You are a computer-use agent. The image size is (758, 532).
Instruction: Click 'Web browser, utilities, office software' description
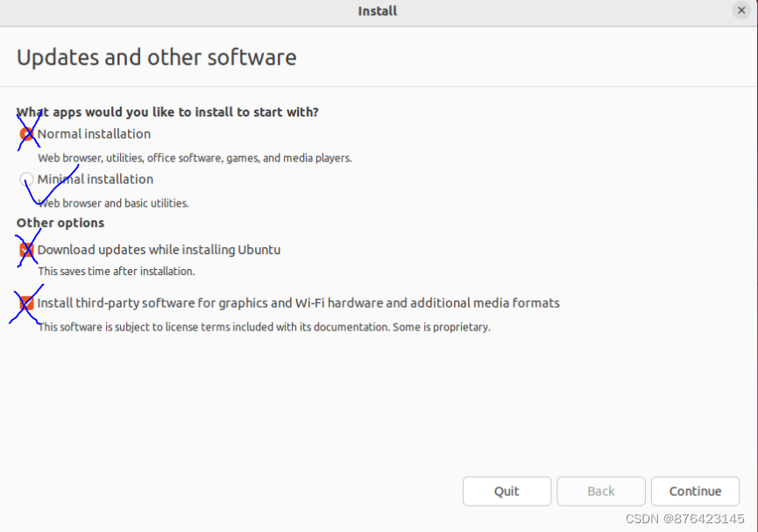[x=195, y=158]
